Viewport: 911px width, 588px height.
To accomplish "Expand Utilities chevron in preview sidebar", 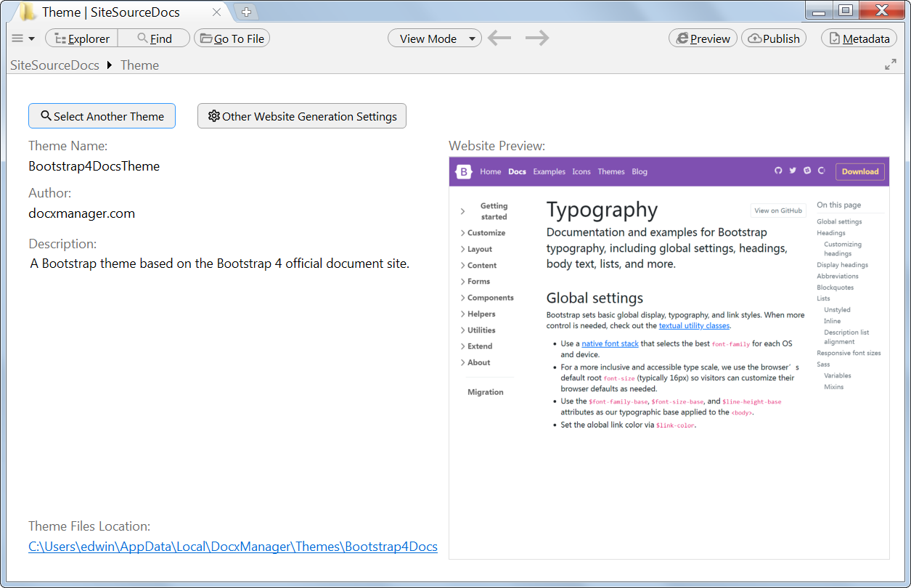I will click(x=463, y=330).
